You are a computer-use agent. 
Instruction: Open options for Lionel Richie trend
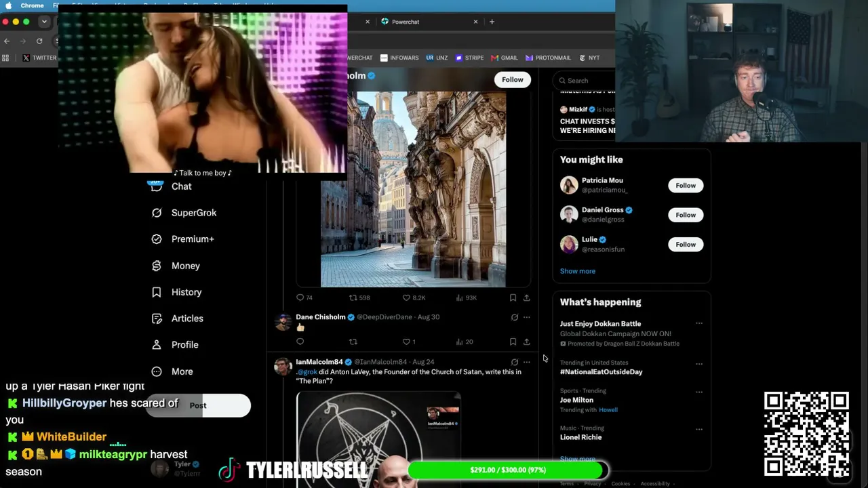[x=699, y=429]
